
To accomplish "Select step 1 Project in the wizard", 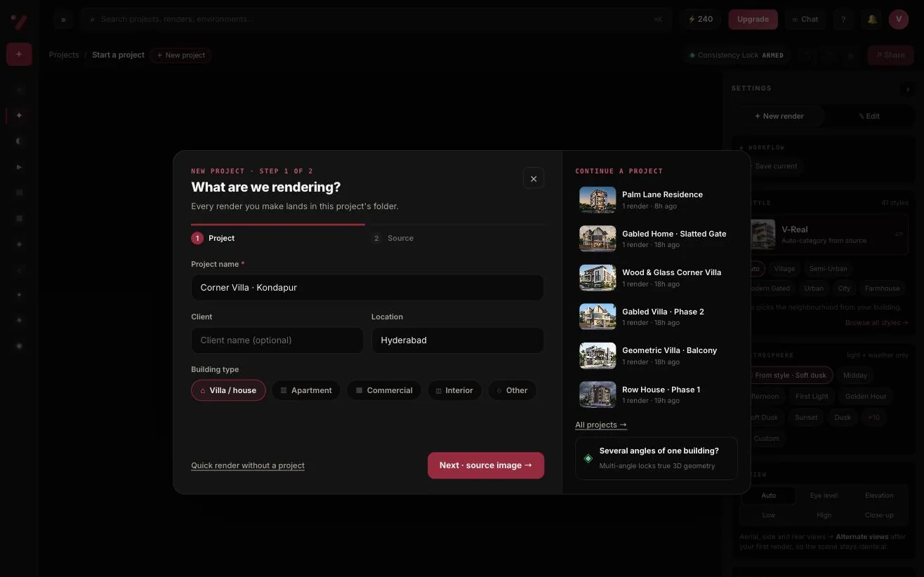I will 213,239.
